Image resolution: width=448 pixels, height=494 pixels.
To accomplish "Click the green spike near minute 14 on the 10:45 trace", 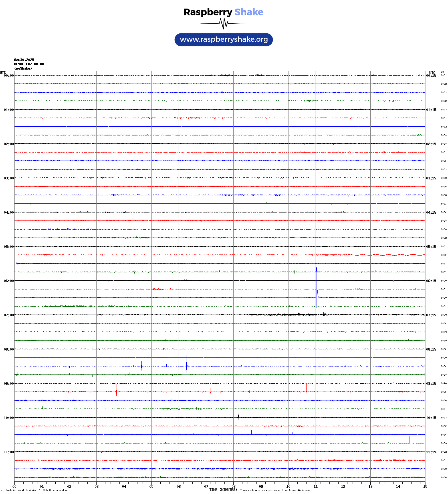I will [409, 440].
